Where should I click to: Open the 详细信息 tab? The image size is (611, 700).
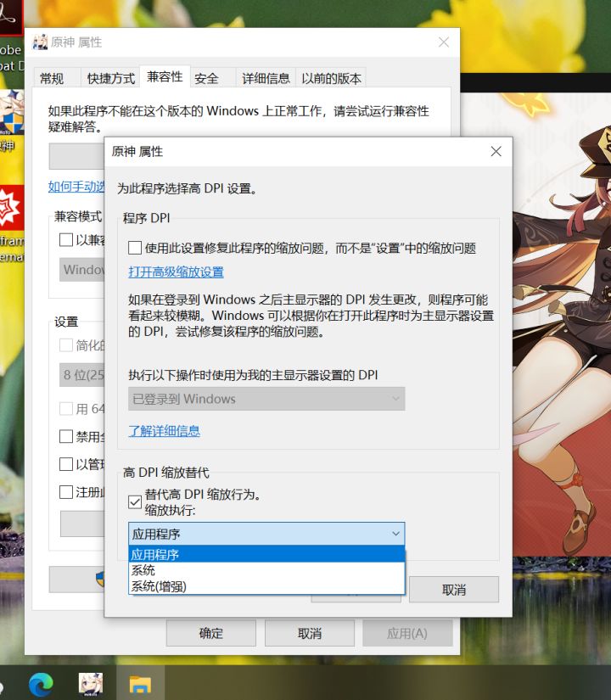pos(266,78)
